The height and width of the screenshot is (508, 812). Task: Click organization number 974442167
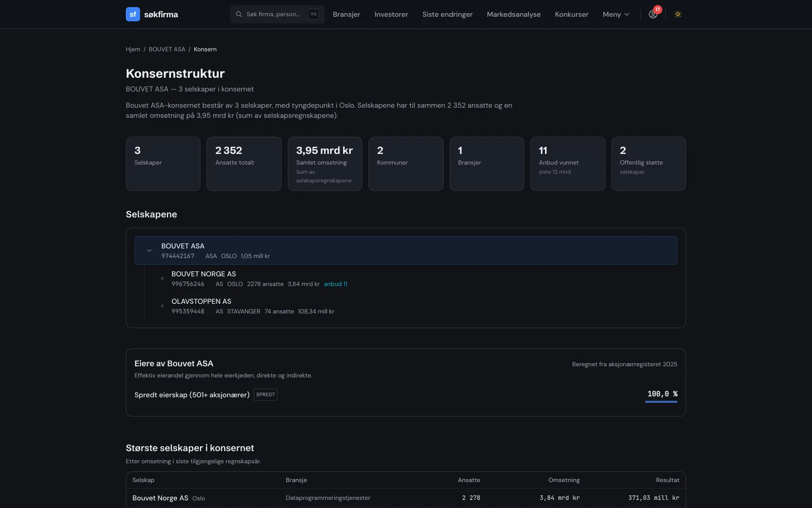click(178, 256)
